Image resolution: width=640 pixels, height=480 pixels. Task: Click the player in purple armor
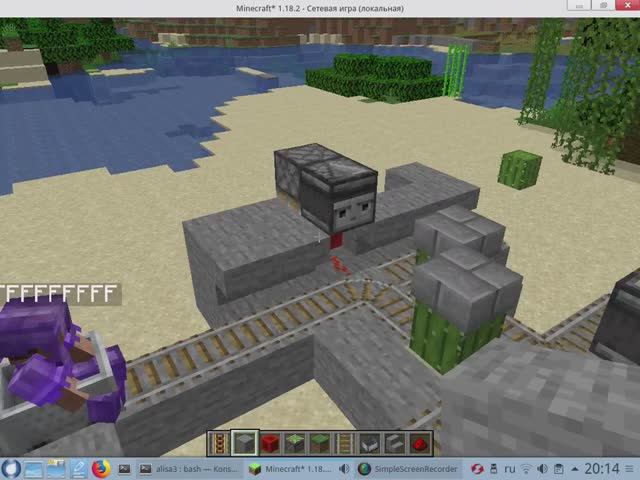(61, 359)
